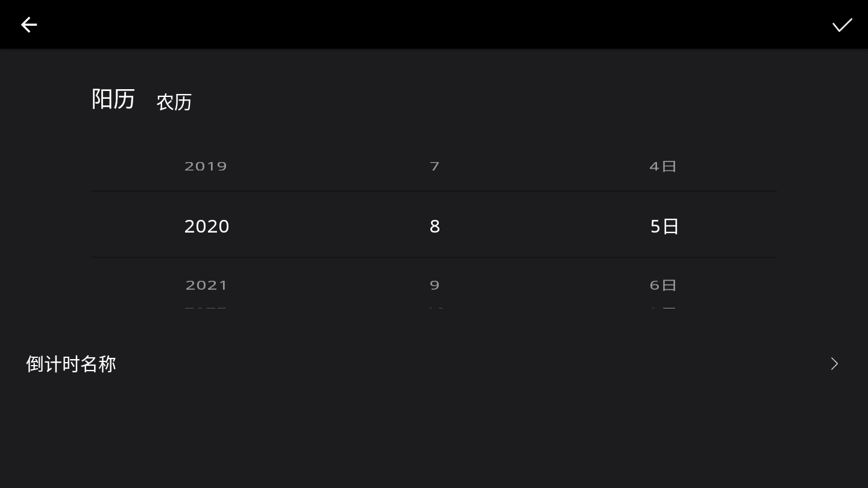Select year 2021 in picker
868x488 pixels.
click(x=206, y=286)
